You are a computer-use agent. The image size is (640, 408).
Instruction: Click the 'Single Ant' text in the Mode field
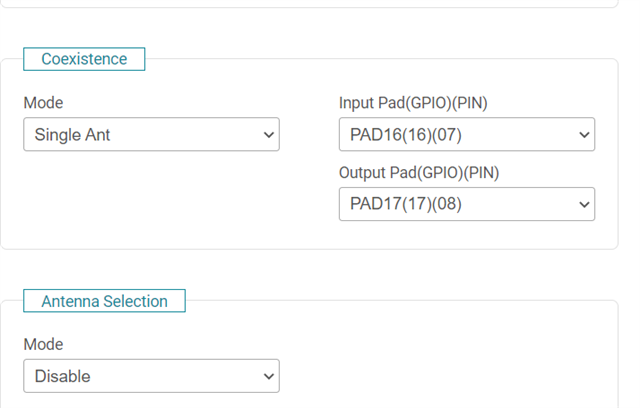(72, 134)
